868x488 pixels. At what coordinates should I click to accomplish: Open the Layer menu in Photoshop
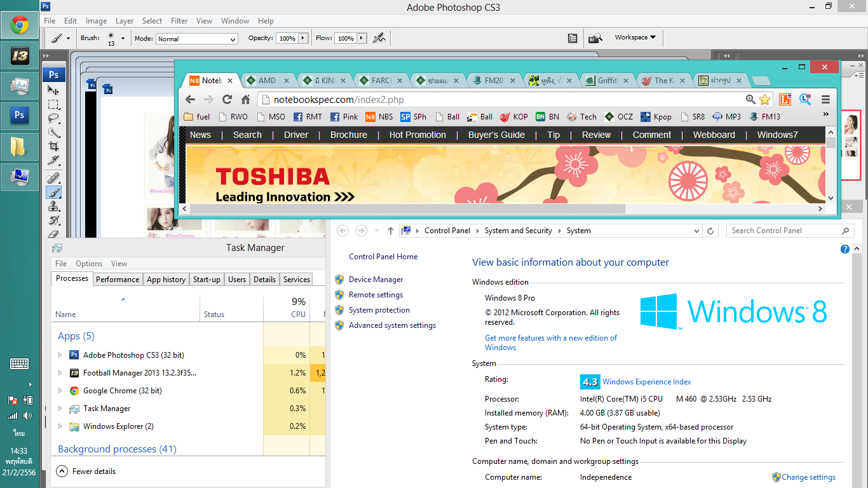(x=125, y=21)
